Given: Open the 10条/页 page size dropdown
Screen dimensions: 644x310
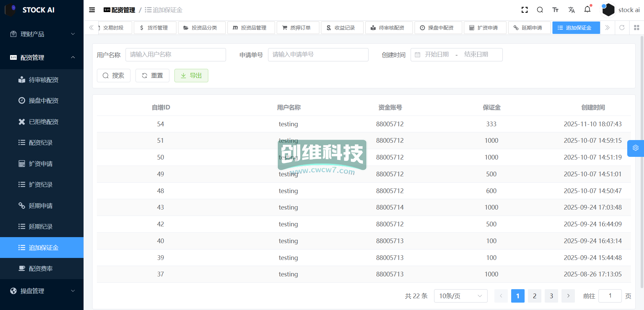Looking at the screenshot, I should pyautogui.click(x=460, y=296).
